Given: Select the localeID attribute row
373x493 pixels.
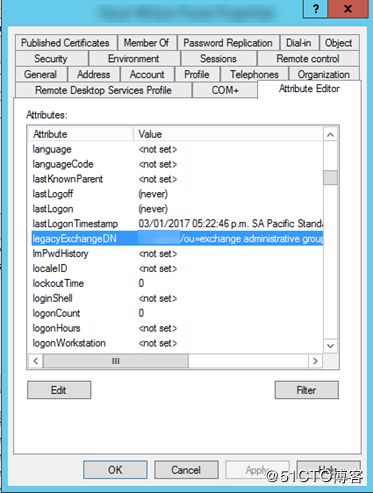Looking at the screenshot, I should pos(176,268).
